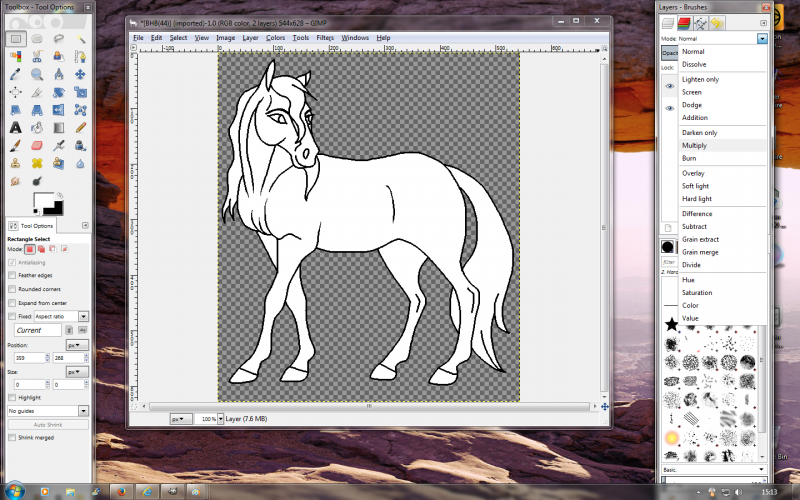This screenshot has width=800, height=500.
Task: Open the Filters menu
Action: [x=325, y=38]
